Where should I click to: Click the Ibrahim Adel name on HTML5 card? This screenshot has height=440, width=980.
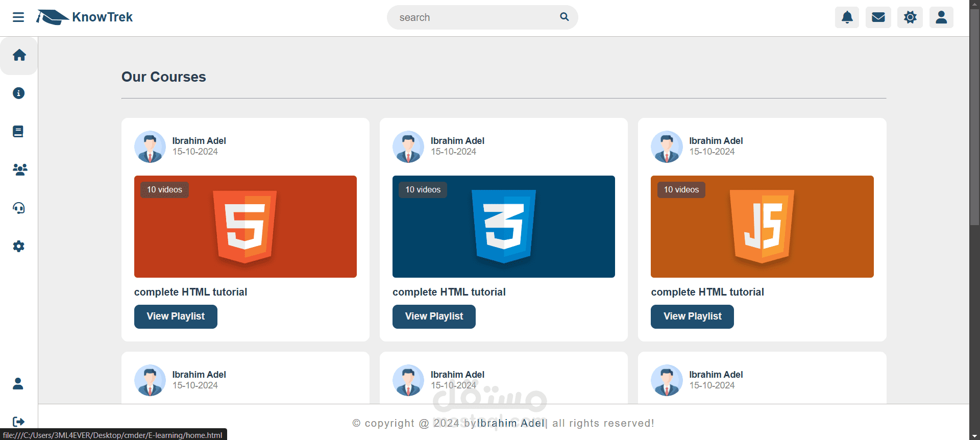click(x=199, y=141)
